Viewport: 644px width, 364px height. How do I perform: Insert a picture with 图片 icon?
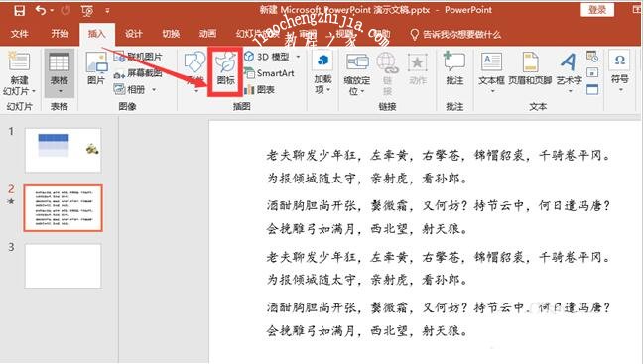click(96, 68)
